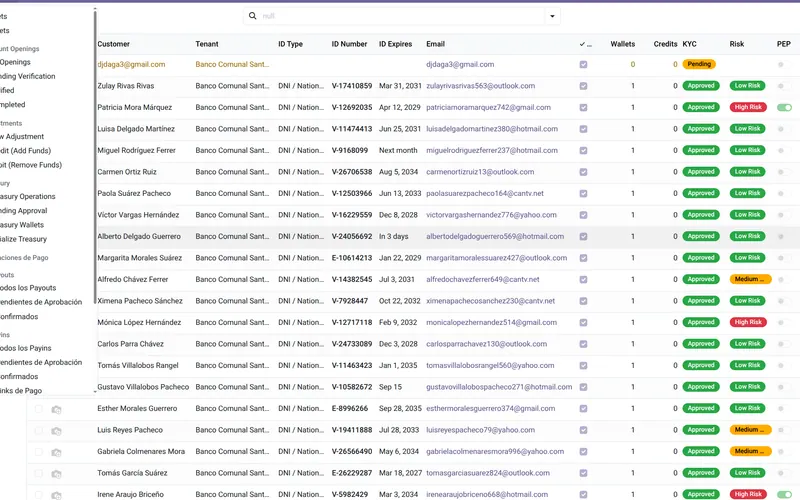
Task: Disable the PEP switch for Patricia Mora Márquez
Action: click(x=784, y=107)
